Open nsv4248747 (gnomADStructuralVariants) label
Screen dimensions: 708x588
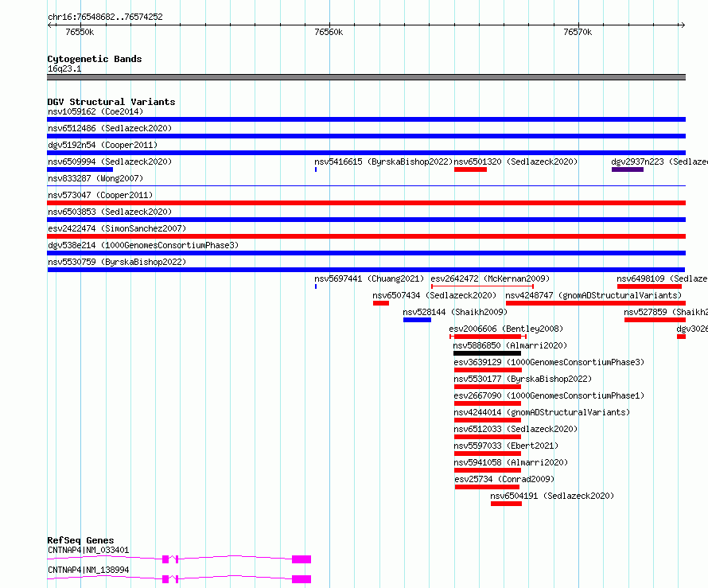tap(593, 295)
